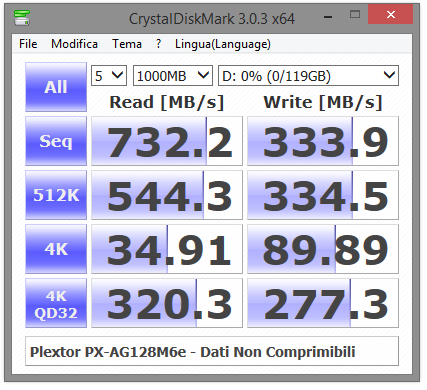The width and height of the screenshot is (427, 390).
Task: Maximize the CrystalDiskMark window
Action: (355, 14)
